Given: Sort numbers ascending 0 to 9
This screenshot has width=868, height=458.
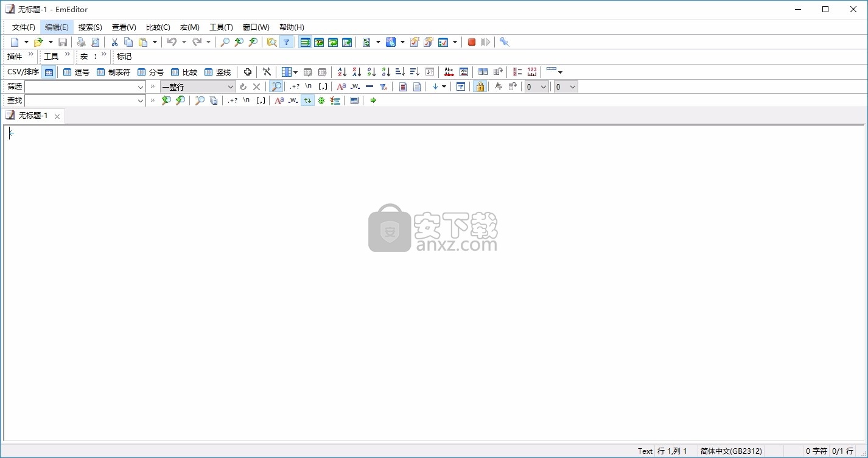Looking at the screenshot, I should point(371,72).
